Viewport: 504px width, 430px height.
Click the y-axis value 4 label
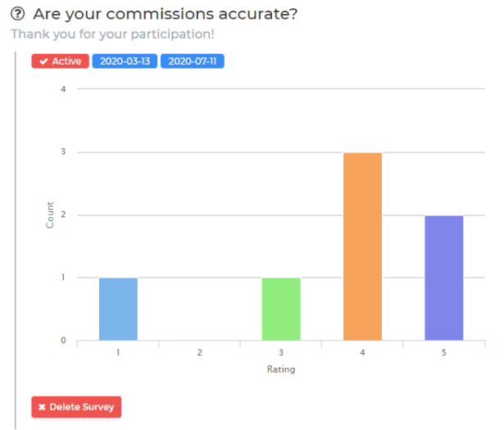click(62, 89)
